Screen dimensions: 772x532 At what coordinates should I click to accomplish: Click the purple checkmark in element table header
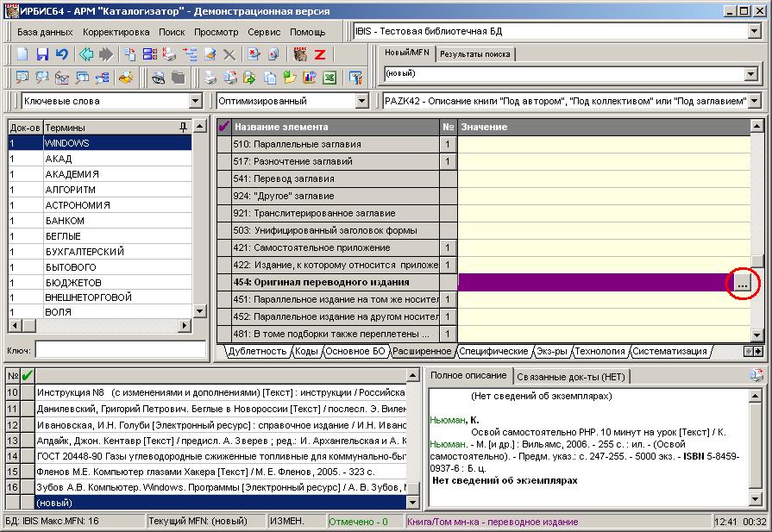click(224, 127)
